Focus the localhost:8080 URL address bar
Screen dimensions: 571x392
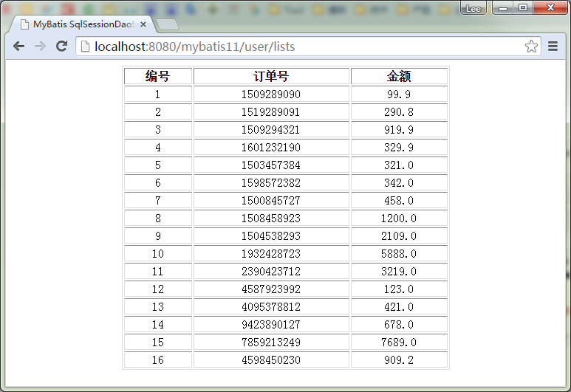click(295, 47)
